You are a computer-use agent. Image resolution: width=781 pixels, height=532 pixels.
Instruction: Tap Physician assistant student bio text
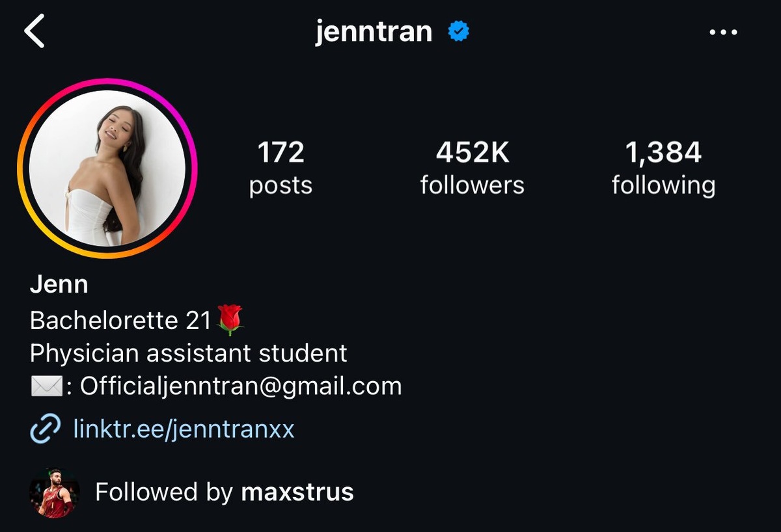coord(189,353)
